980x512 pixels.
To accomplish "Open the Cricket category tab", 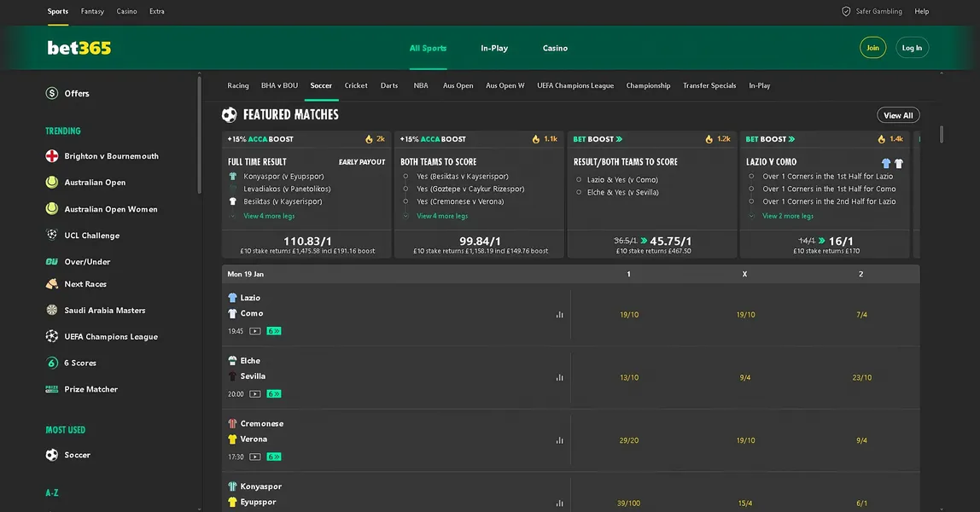I will pyautogui.click(x=355, y=85).
